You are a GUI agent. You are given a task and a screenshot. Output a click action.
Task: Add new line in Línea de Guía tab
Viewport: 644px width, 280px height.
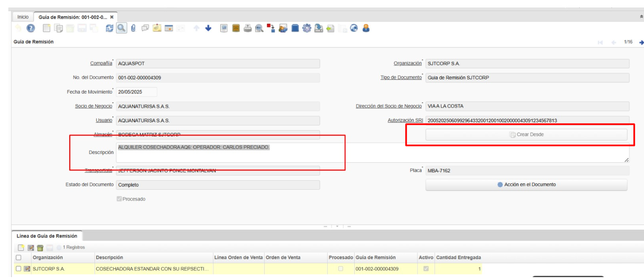(x=20, y=248)
